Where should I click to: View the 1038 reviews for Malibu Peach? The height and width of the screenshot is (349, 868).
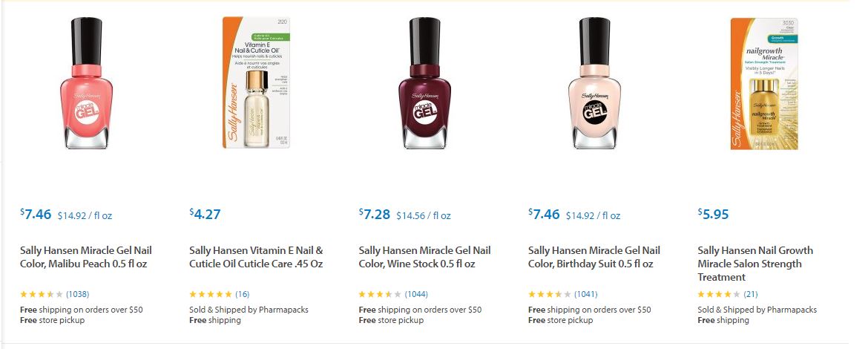(x=78, y=294)
